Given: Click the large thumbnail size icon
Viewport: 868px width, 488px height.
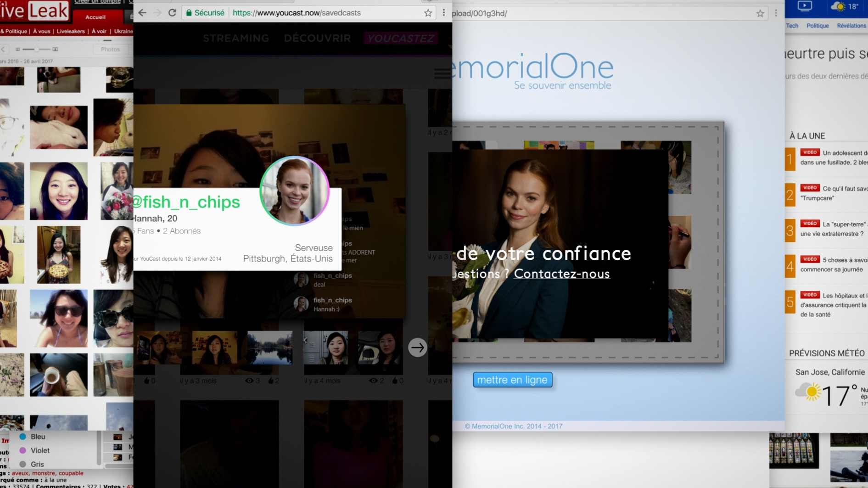Looking at the screenshot, I should pos(55,49).
